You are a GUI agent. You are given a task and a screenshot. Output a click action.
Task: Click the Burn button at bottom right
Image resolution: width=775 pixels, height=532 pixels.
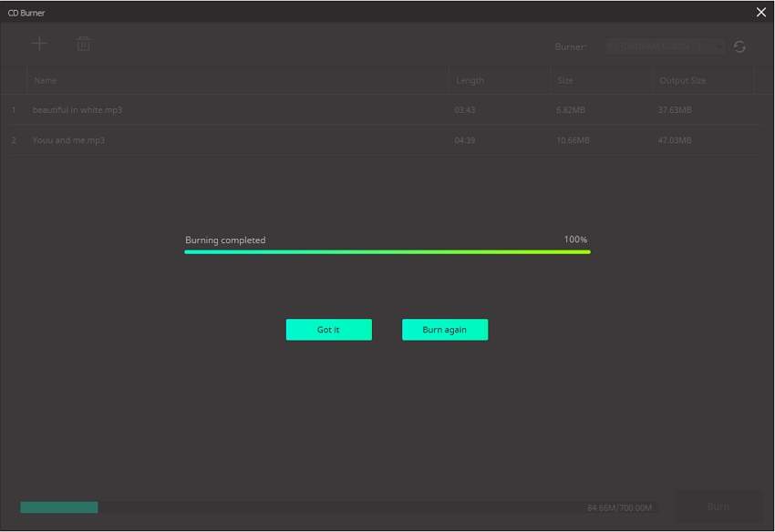tap(718, 506)
